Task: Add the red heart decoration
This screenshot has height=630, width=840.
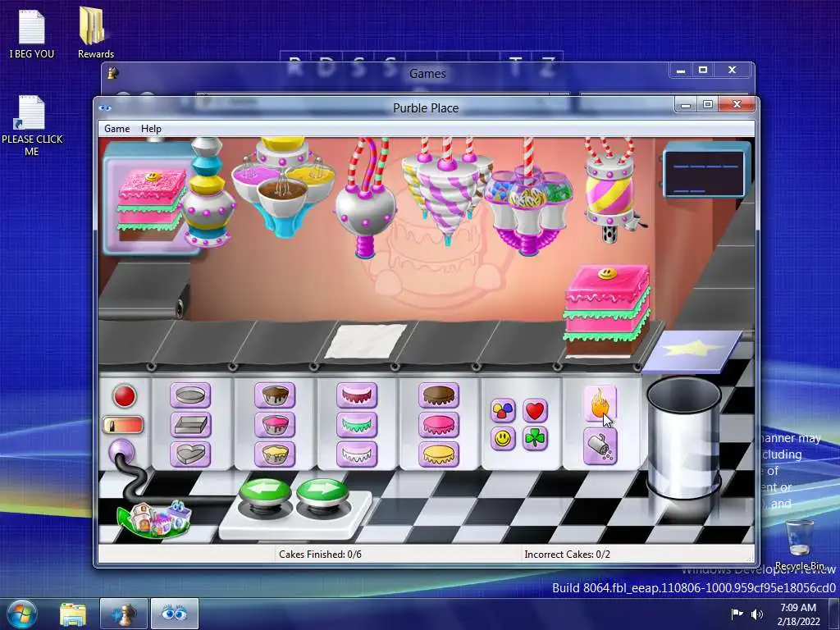Action: click(x=535, y=410)
